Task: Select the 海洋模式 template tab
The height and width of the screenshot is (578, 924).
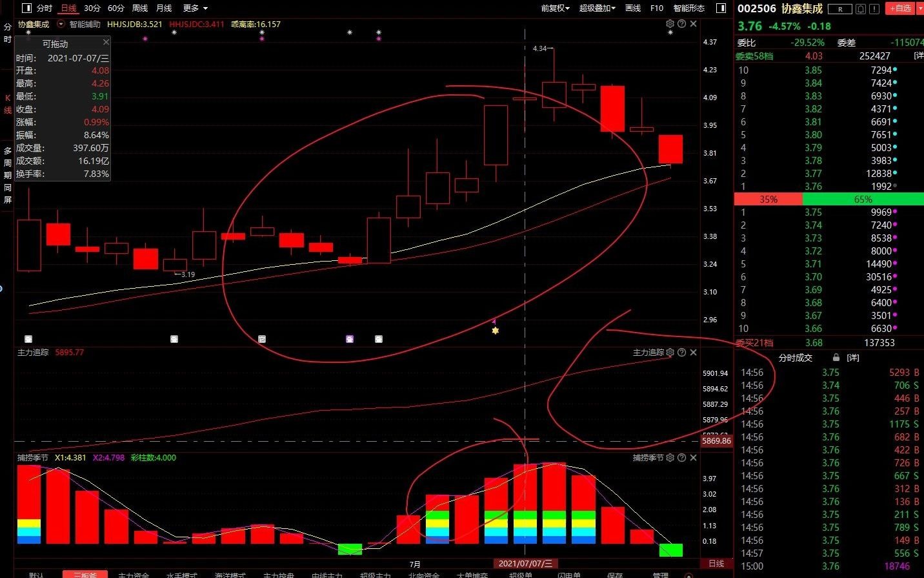Action: pyautogui.click(x=230, y=574)
